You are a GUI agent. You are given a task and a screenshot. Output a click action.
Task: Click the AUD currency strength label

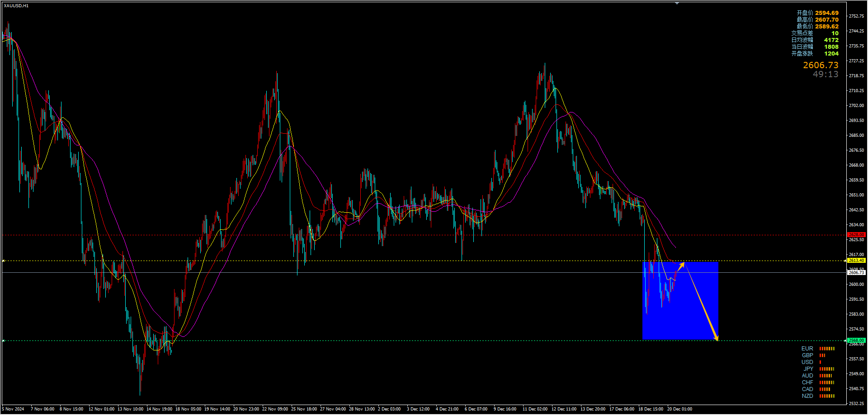[807, 376]
